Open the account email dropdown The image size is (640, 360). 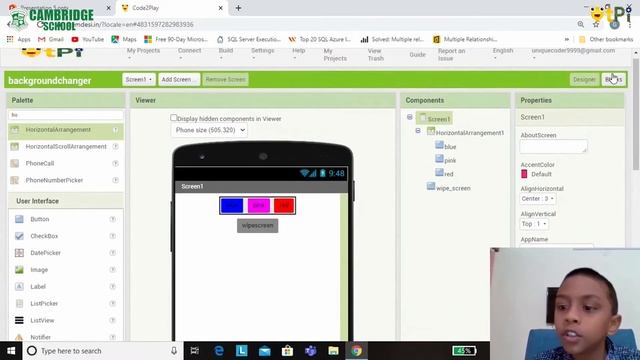[x=573, y=54]
